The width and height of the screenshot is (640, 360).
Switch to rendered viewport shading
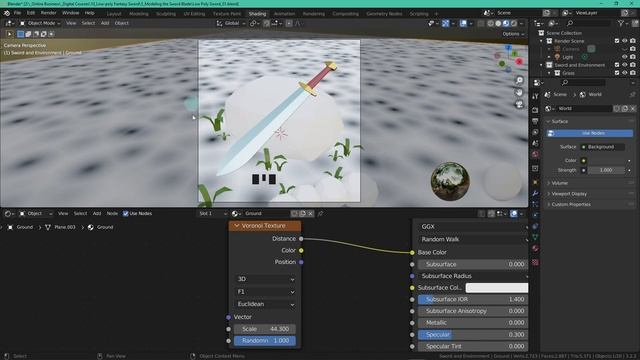(x=513, y=23)
